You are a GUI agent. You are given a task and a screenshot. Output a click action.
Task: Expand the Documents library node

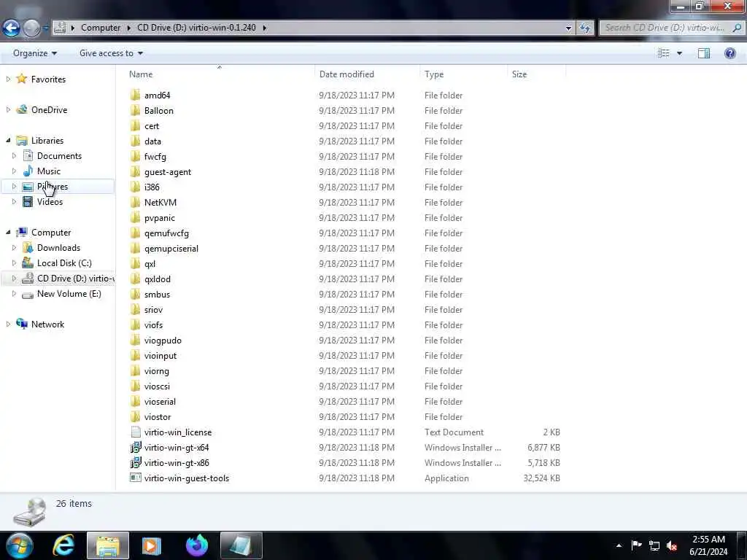pos(14,156)
